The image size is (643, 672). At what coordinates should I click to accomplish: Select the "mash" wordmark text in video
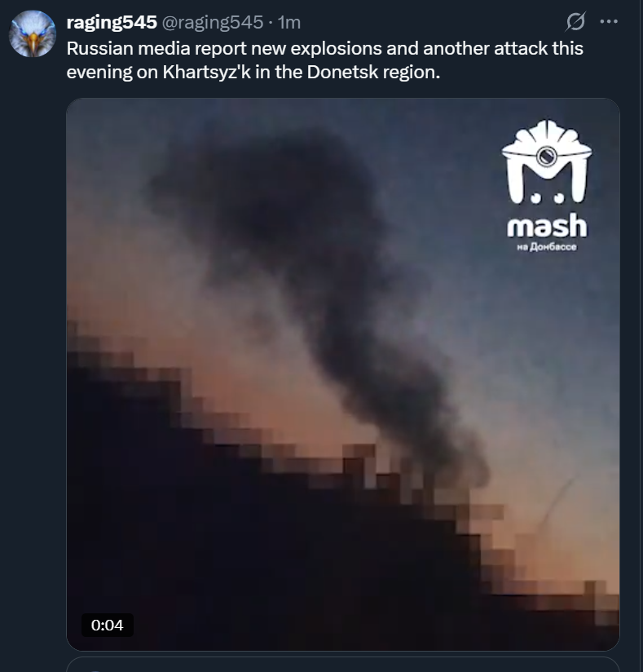[x=547, y=226]
